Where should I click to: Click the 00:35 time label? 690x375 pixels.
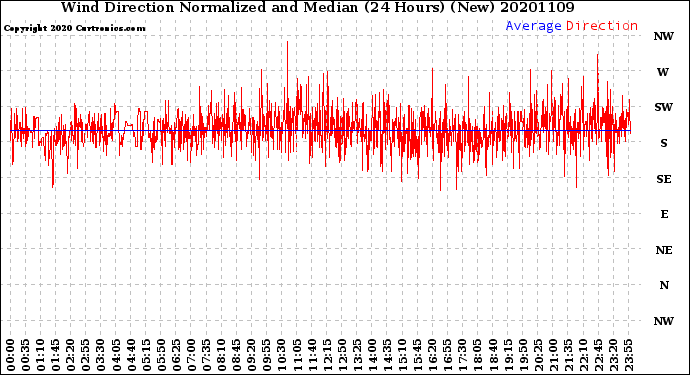pos(26,355)
